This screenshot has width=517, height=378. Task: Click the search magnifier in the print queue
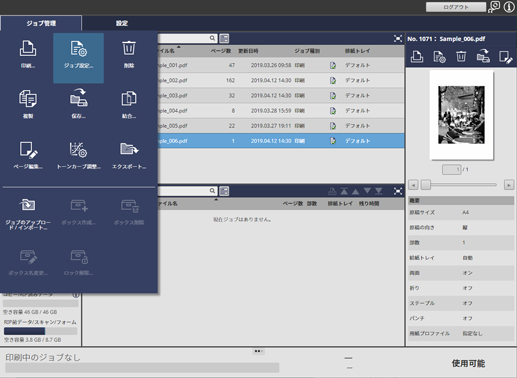(212, 191)
